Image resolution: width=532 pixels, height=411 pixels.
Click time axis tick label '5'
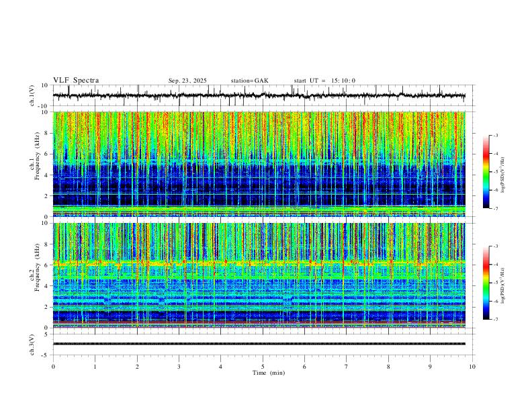(x=263, y=367)
